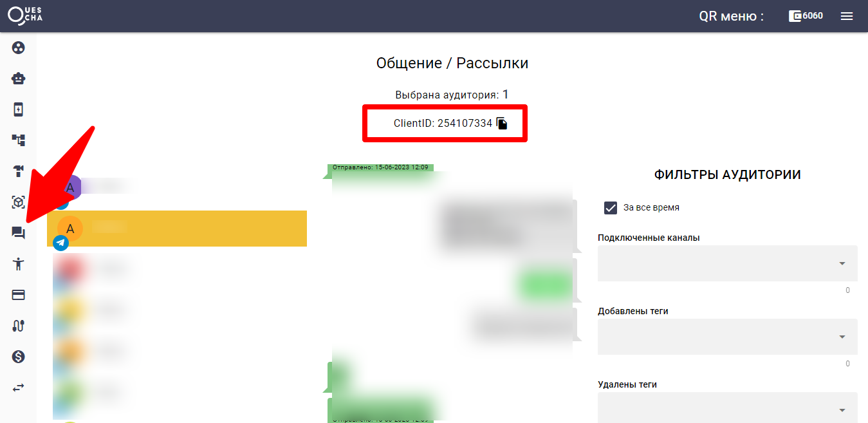Viewport: 868px width, 423px height.
Task: Open the chat messages section in sidebar
Action: click(x=18, y=233)
